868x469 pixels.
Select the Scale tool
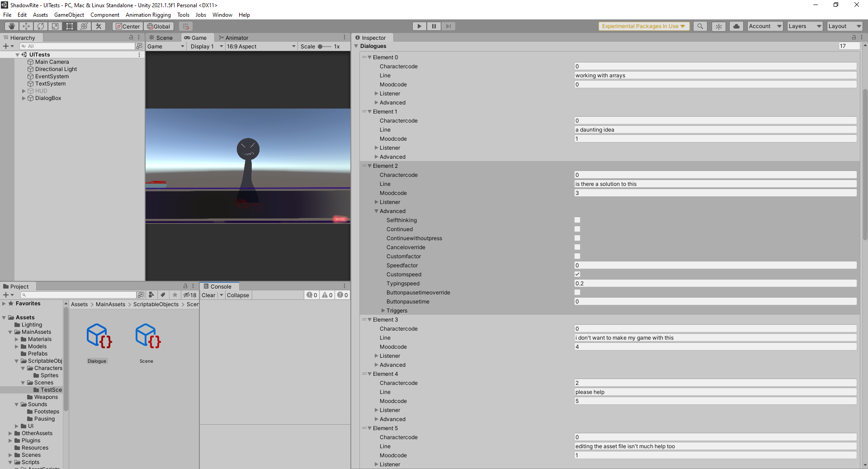pyautogui.click(x=55, y=26)
